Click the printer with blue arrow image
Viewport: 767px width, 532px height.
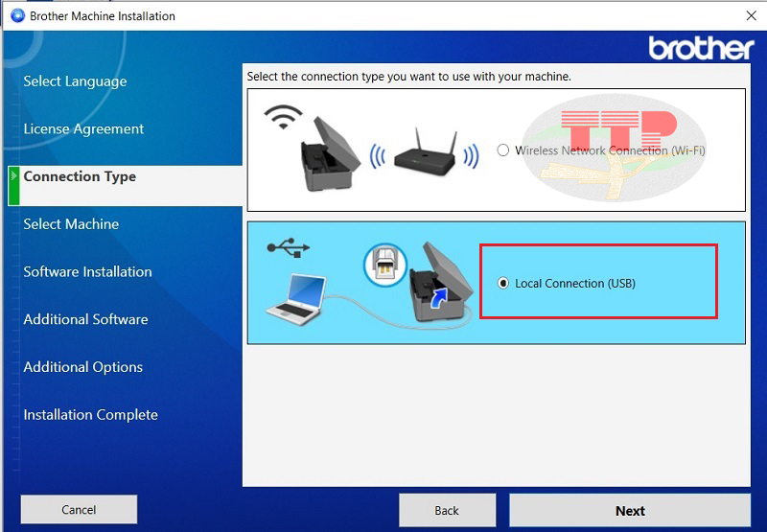pos(441,282)
